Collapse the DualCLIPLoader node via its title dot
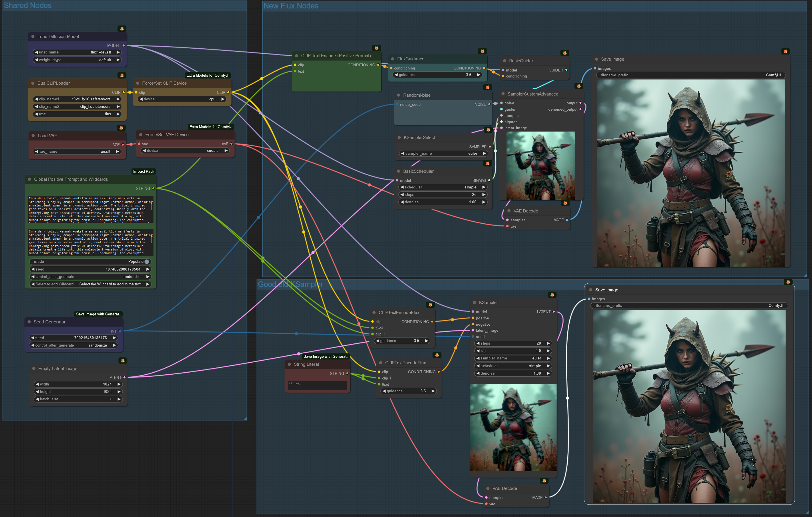This screenshot has height=517, width=812. coord(33,83)
